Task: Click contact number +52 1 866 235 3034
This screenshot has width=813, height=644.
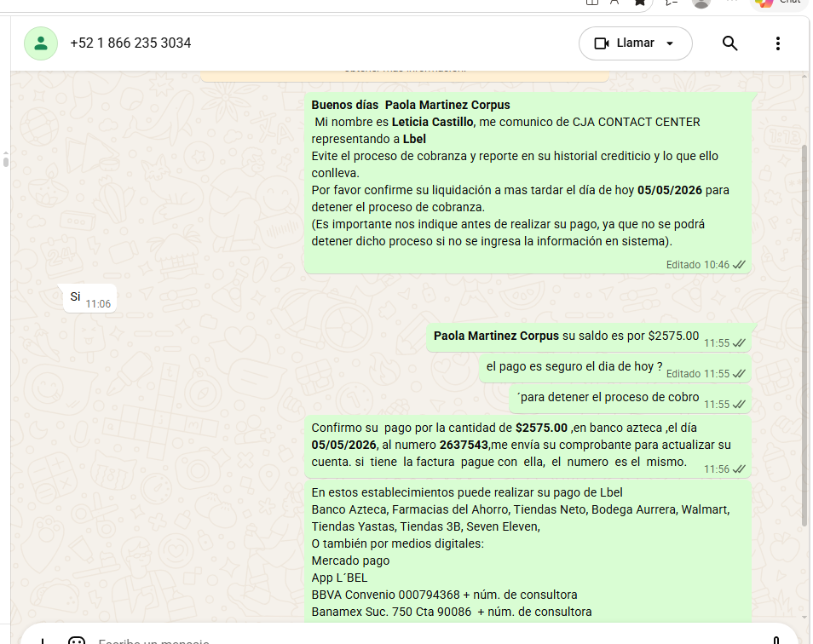Action: point(130,43)
